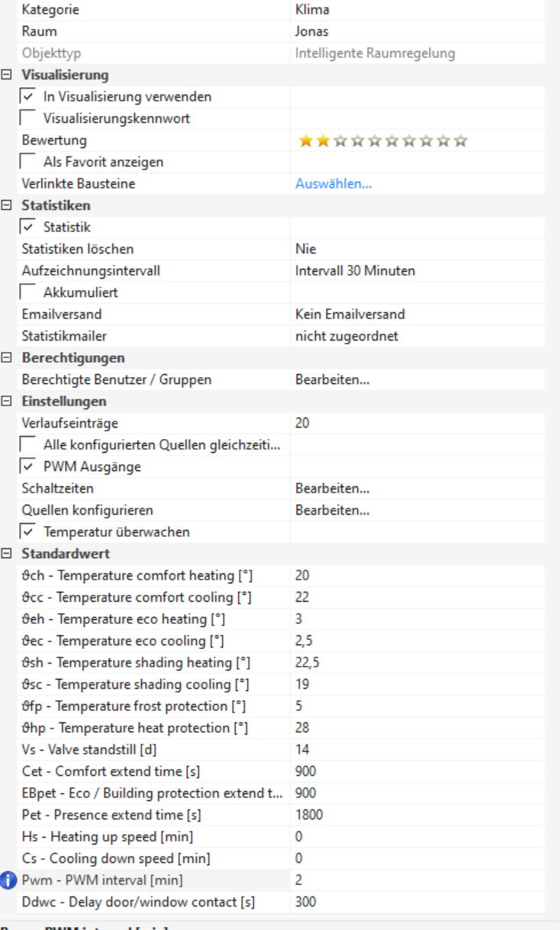Viewport: 560px width, 930px height.
Task: Select the Statistikmailer row label
Action: coord(66,336)
